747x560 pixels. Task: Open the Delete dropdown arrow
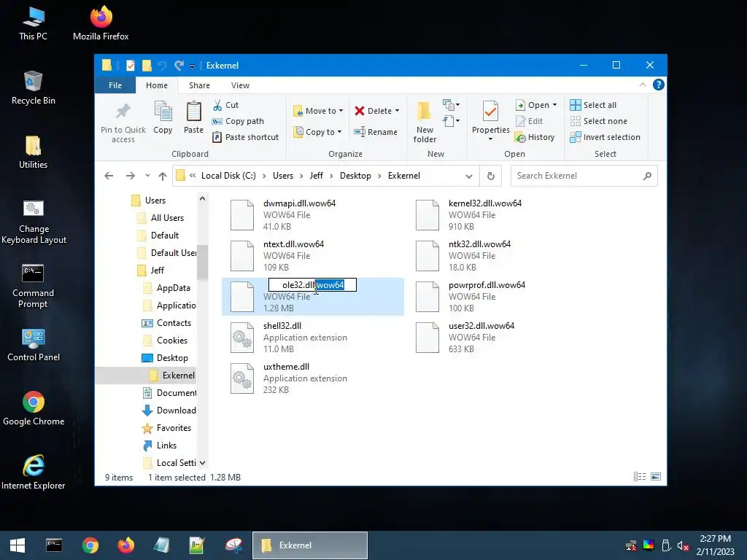[x=397, y=111]
